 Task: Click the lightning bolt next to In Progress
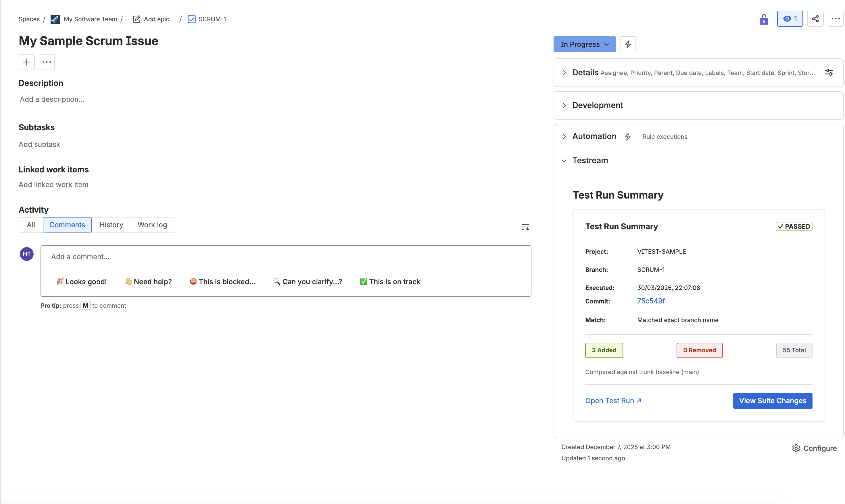coord(628,44)
